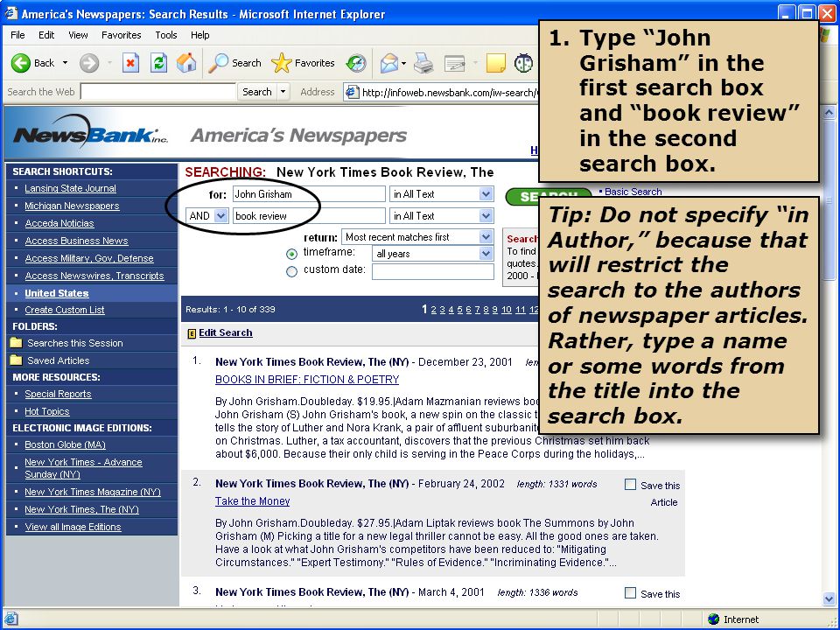840x630 pixels.
Task: Click the vertical scrollbar thumb
Action: (x=829, y=200)
